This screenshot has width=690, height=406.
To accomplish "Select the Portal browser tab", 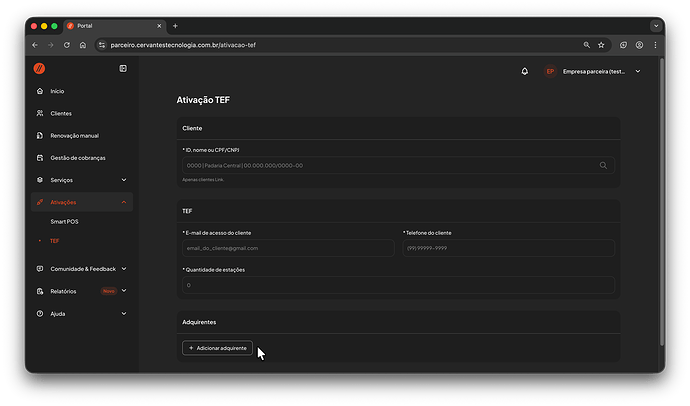I will point(115,26).
